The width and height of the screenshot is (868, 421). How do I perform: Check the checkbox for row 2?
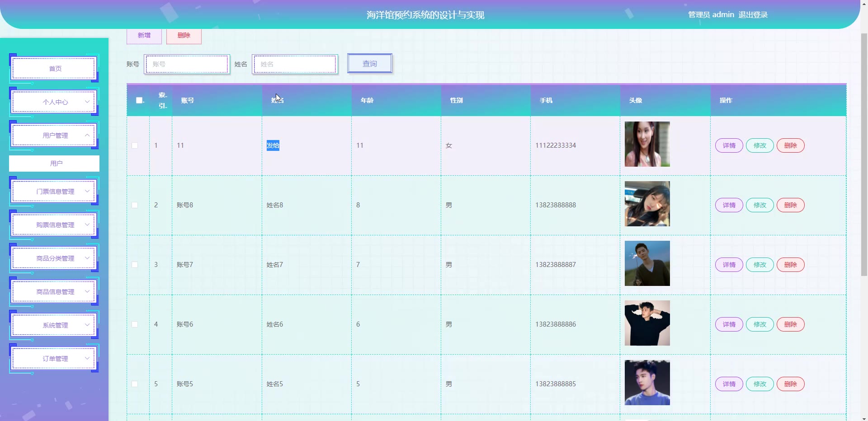(x=135, y=205)
